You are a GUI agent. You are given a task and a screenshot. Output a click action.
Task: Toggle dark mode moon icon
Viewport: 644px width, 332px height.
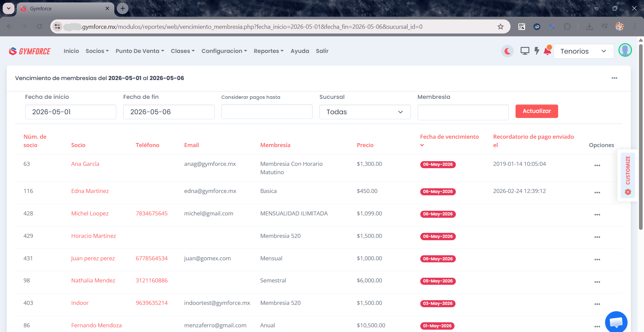[x=507, y=51]
